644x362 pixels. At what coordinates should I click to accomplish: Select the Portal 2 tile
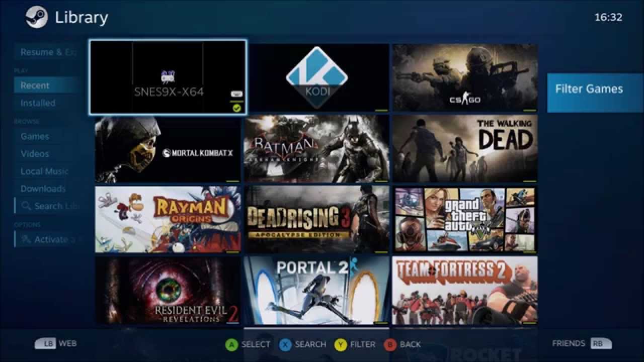coord(317,290)
